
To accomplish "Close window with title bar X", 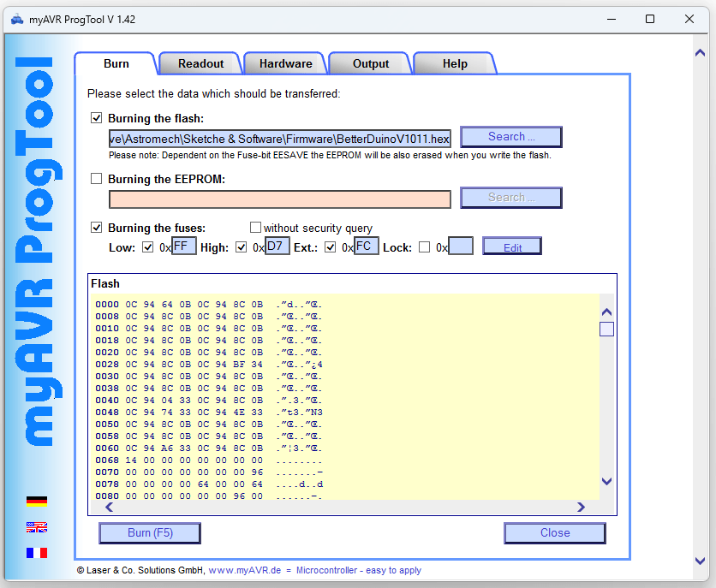I will click(x=689, y=19).
